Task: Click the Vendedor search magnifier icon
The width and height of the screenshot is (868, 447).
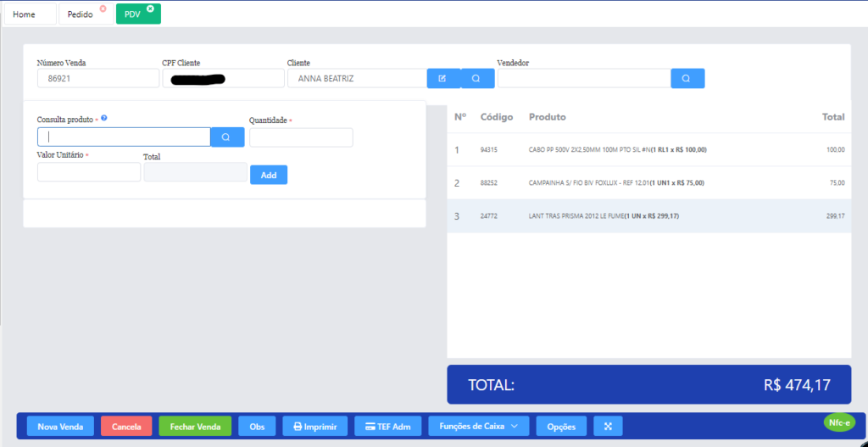Action: click(687, 78)
